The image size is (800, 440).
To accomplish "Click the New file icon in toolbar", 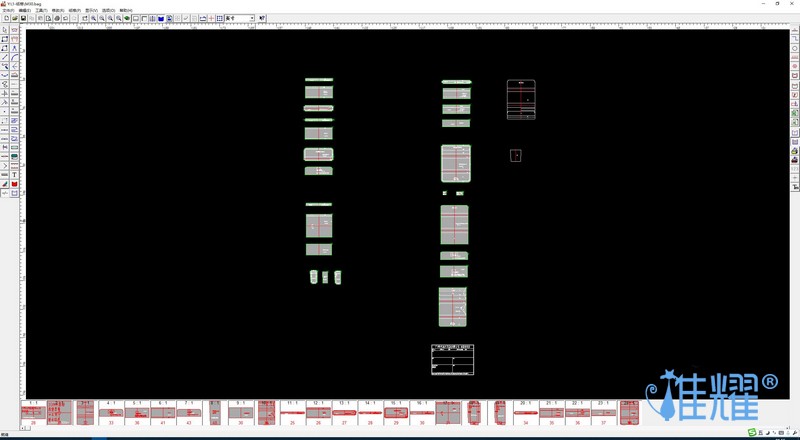I will pos(6,18).
